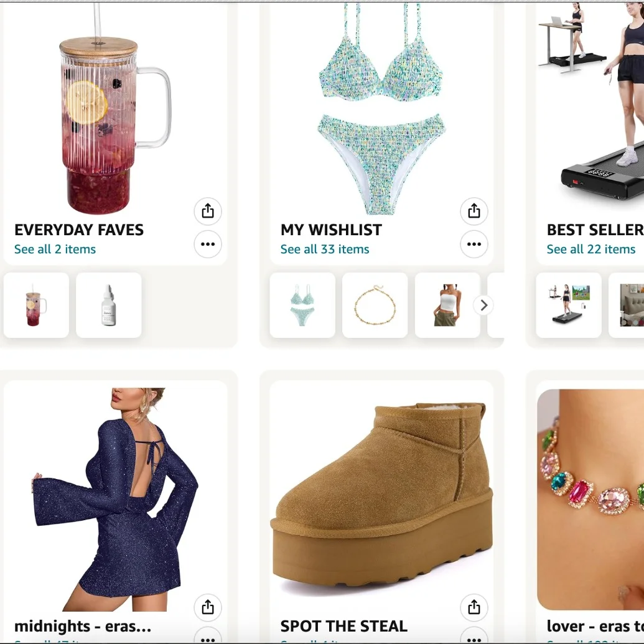Show next wishlist thumbnails with chevron arrow

click(x=484, y=305)
